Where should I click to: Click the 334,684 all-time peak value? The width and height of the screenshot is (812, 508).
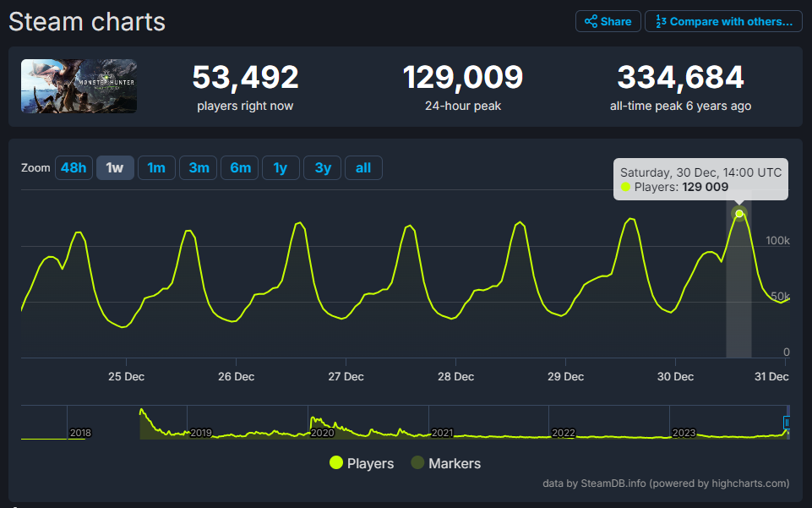click(x=680, y=77)
